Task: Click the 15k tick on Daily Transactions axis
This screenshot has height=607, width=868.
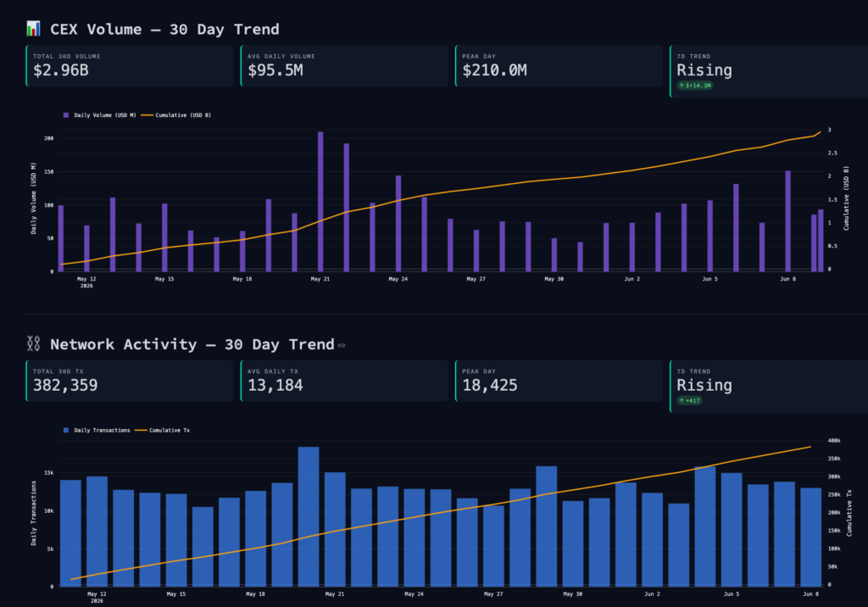Action: coord(48,473)
